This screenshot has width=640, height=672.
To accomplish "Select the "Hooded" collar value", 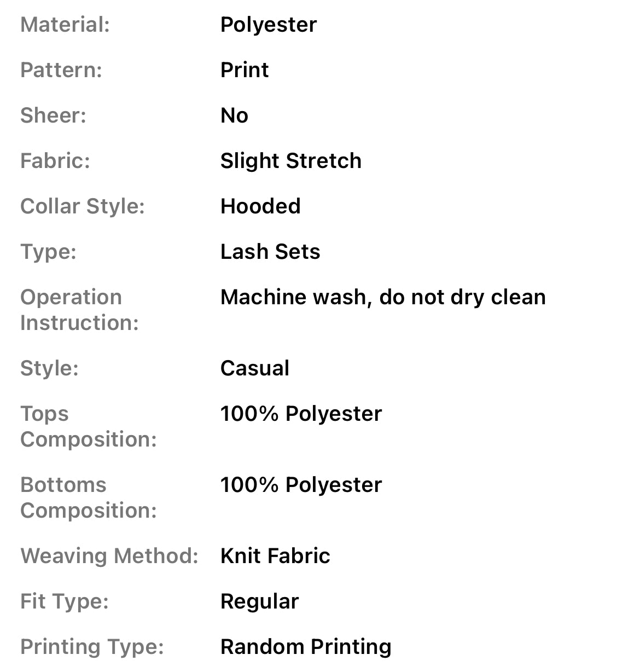I will click(260, 206).
